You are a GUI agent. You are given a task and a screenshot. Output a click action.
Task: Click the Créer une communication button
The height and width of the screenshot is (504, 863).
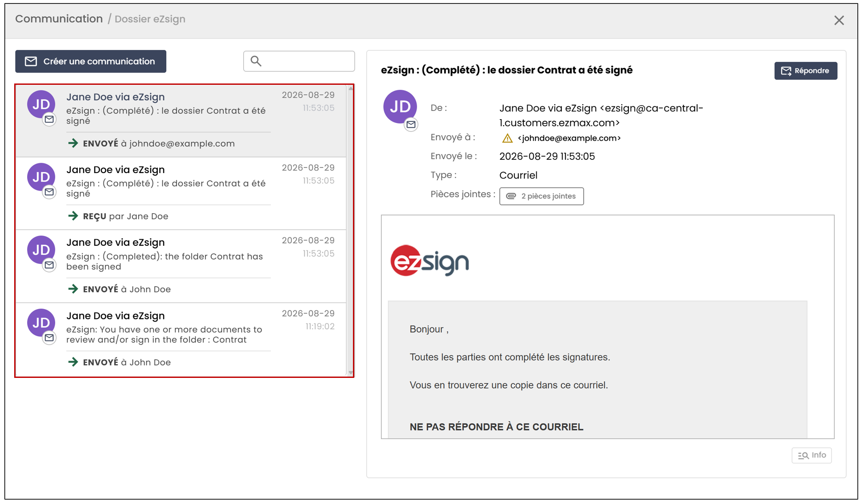pyautogui.click(x=90, y=61)
